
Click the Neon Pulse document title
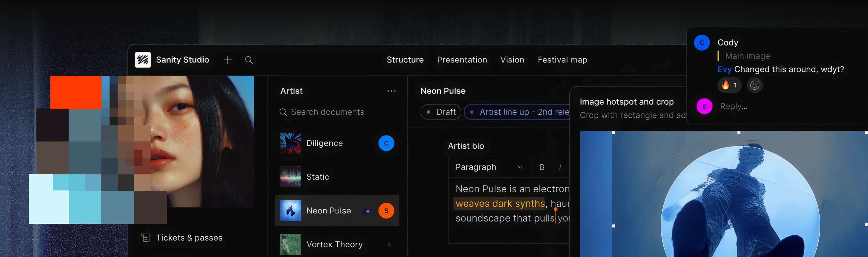pyautogui.click(x=443, y=91)
